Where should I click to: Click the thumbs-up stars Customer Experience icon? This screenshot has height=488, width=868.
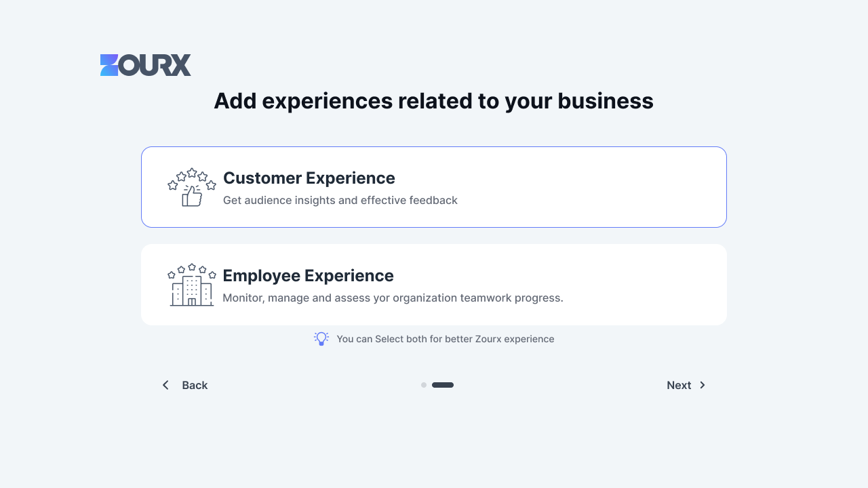point(192,187)
